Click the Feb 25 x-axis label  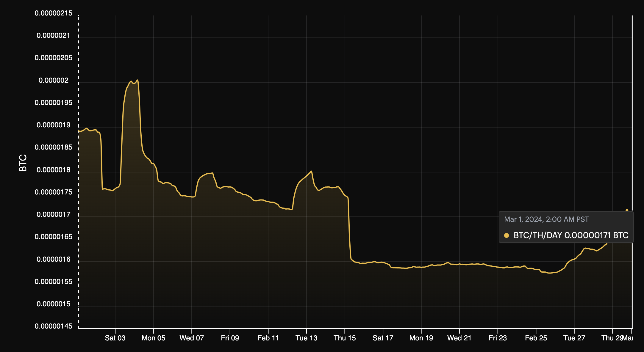(536, 338)
